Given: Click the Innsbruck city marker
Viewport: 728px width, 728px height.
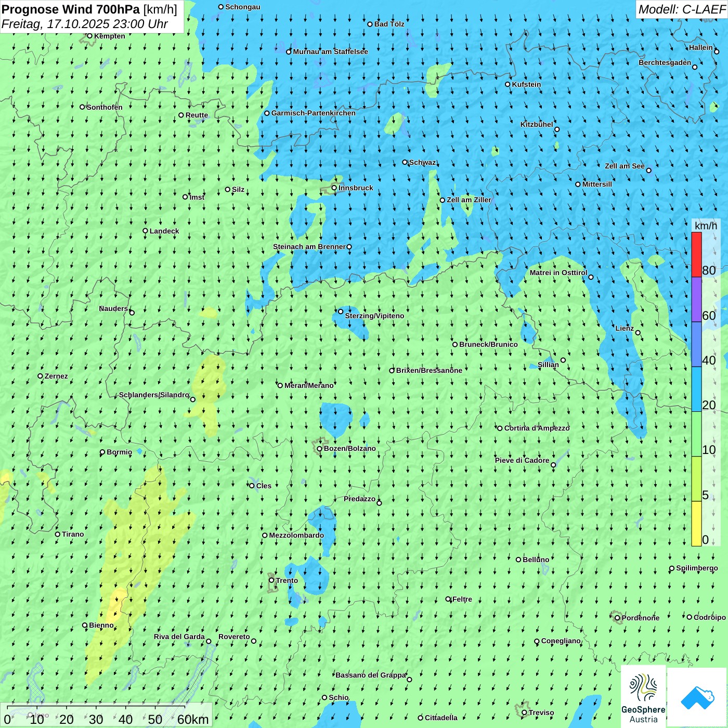Looking at the screenshot, I should 334,188.
